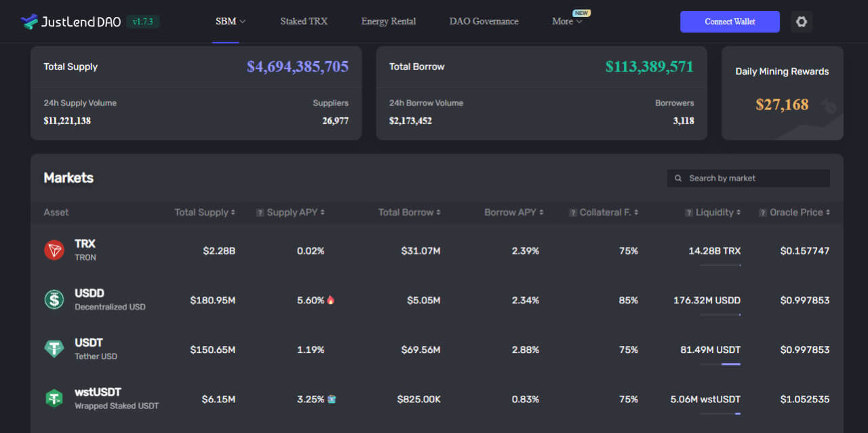Screen dimensions: 868x433
Task: Click the USDT Tether token icon
Action: click(54, 350)
